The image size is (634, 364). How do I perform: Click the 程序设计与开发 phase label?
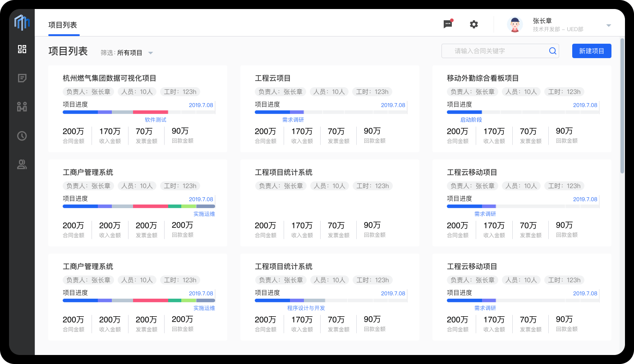pyautogui.click(x=306, y=308)
